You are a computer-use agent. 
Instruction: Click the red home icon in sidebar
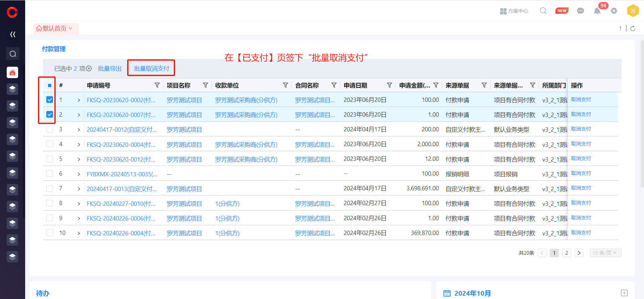click(12, 72)
